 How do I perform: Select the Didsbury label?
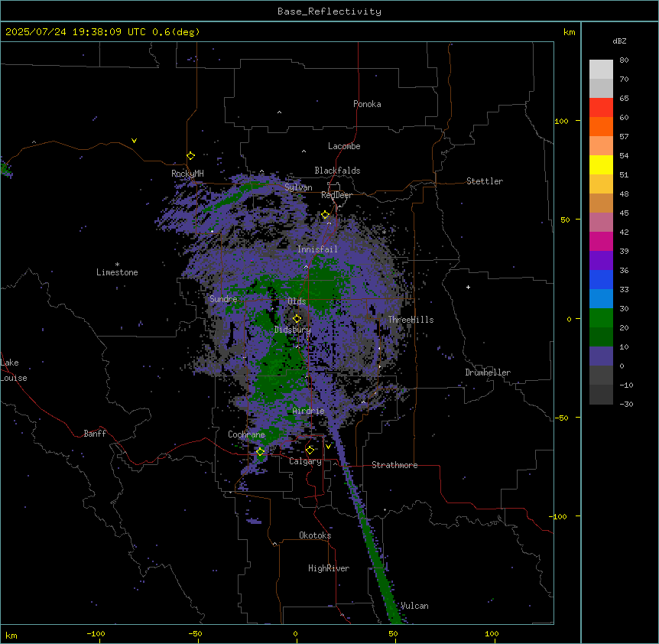pos(293,330)
